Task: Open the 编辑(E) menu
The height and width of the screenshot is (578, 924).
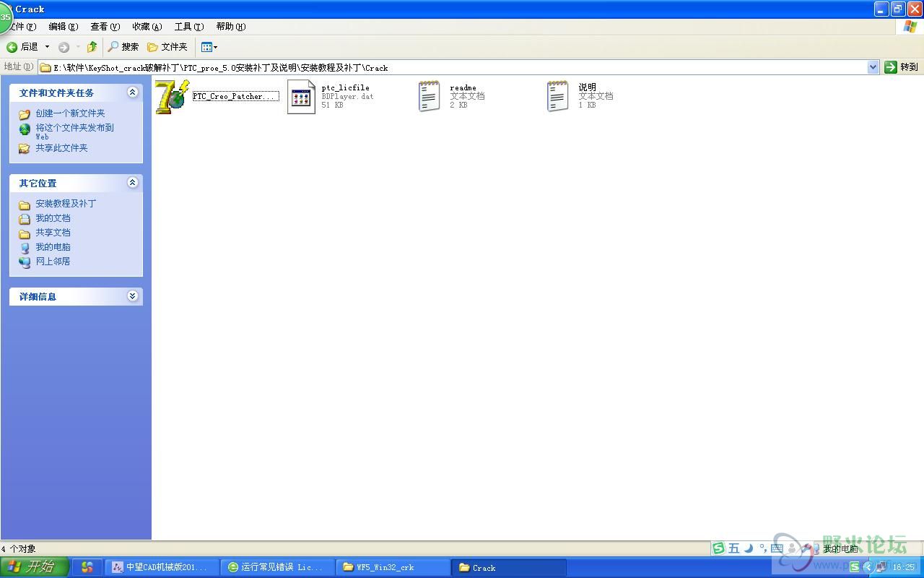Action: pyautogui.click(x=63, y=27)
